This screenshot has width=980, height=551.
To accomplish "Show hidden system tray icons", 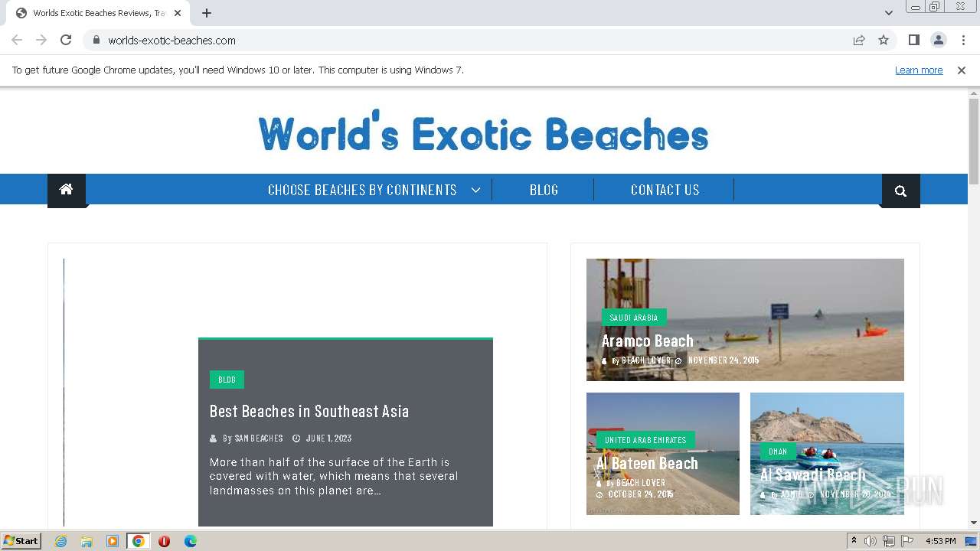I will click(854, 541).
